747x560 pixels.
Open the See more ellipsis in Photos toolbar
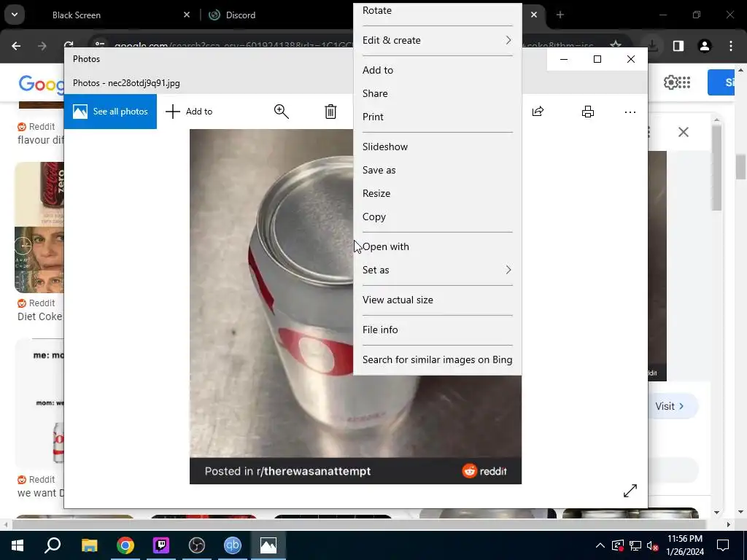630,112
